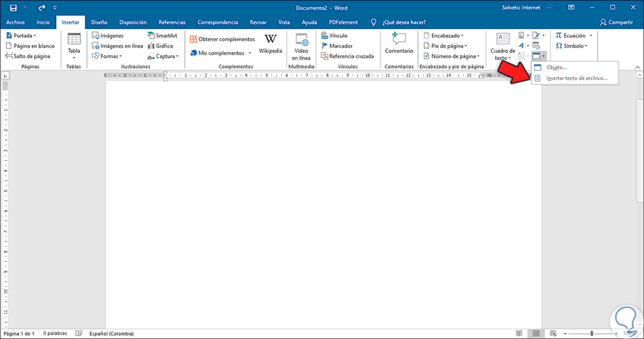Insert a Vídeo en línea
Image resolution: width=644 pixels, height=339 pixels.
click(301, 46)
